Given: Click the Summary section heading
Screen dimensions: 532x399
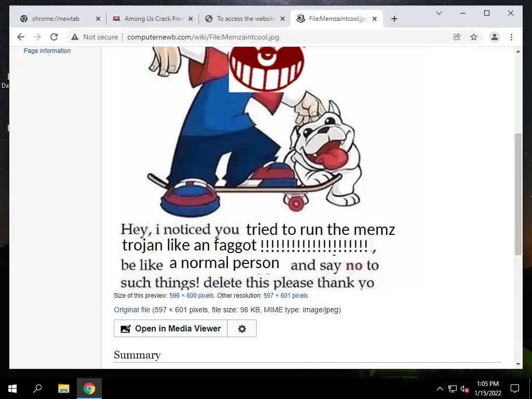Looking at the screenshot, I should [137, 355].
